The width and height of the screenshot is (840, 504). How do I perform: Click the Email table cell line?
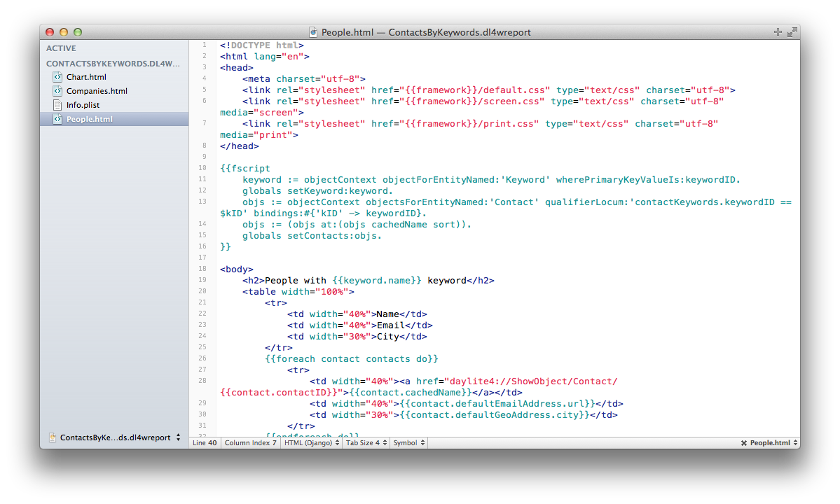360,325
